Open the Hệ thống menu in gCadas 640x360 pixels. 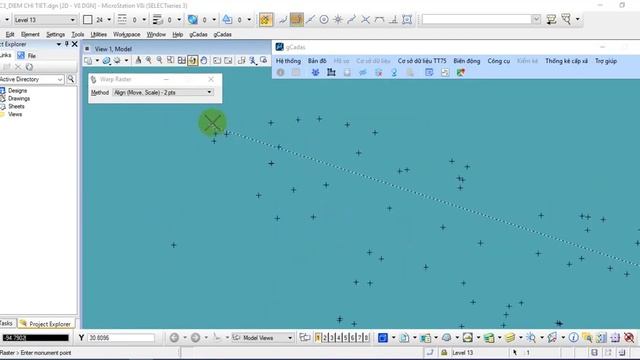(288, 61)
